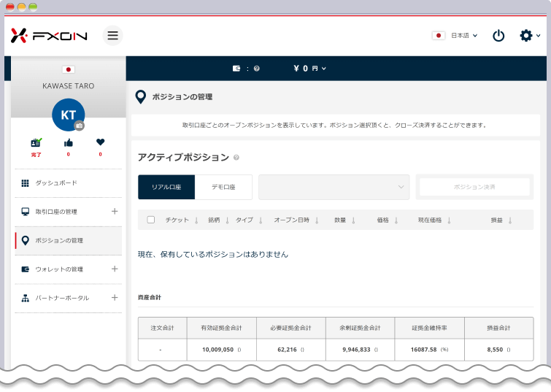Click the dashboard grid icon
This screenshot has height=392, width=551.
(x=26, y=183)
